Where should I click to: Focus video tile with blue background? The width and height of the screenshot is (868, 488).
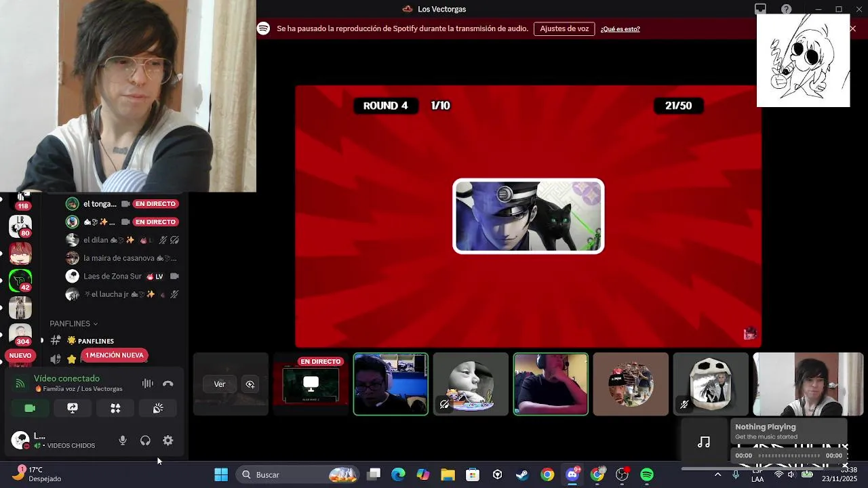(391, 384)
